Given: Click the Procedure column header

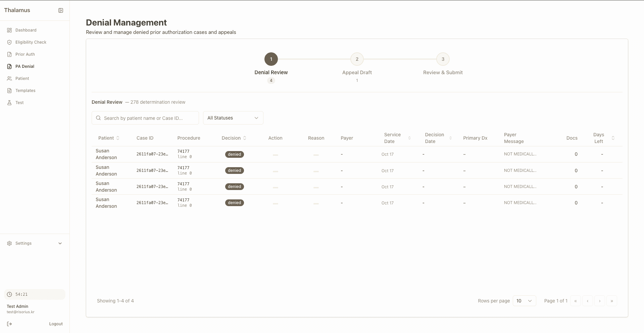Looking at the screenshot, I should tap(189, 138).
